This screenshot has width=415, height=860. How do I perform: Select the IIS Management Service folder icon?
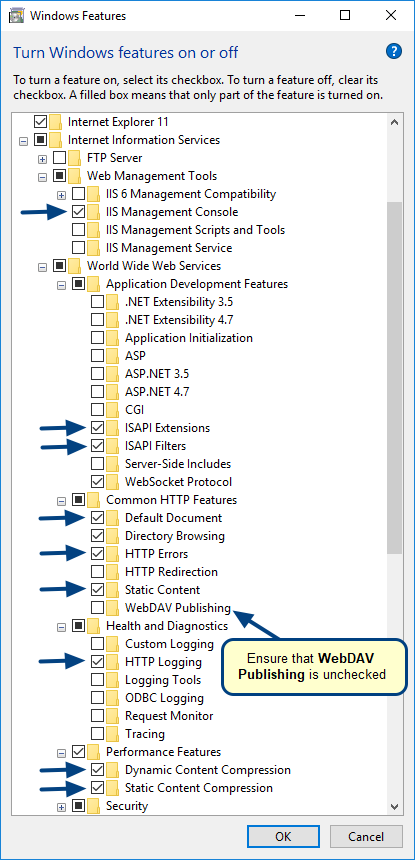coord(93,248)
